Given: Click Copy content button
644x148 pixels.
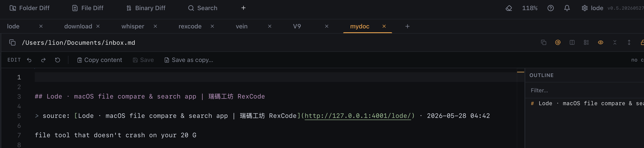Looking at the screenshot, I should pos(99,60).
